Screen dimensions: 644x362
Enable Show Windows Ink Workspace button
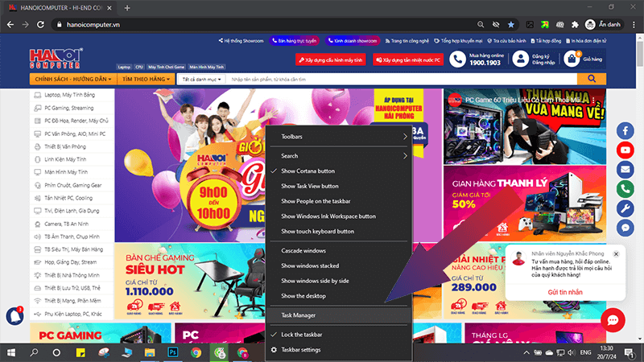tap(340, 216)
